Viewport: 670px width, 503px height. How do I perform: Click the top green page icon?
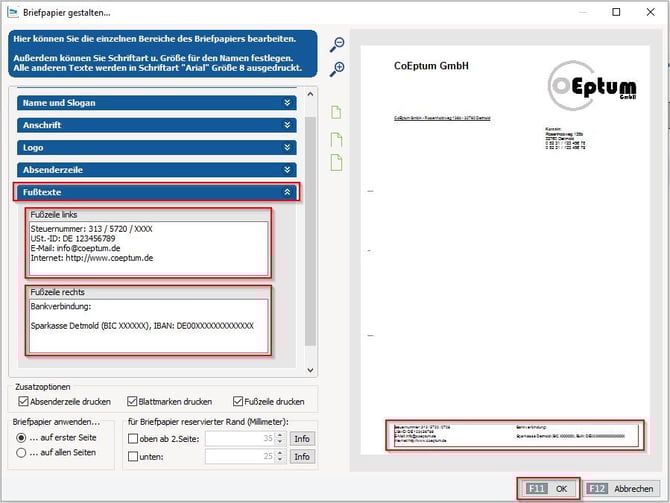tap(336, 111)
